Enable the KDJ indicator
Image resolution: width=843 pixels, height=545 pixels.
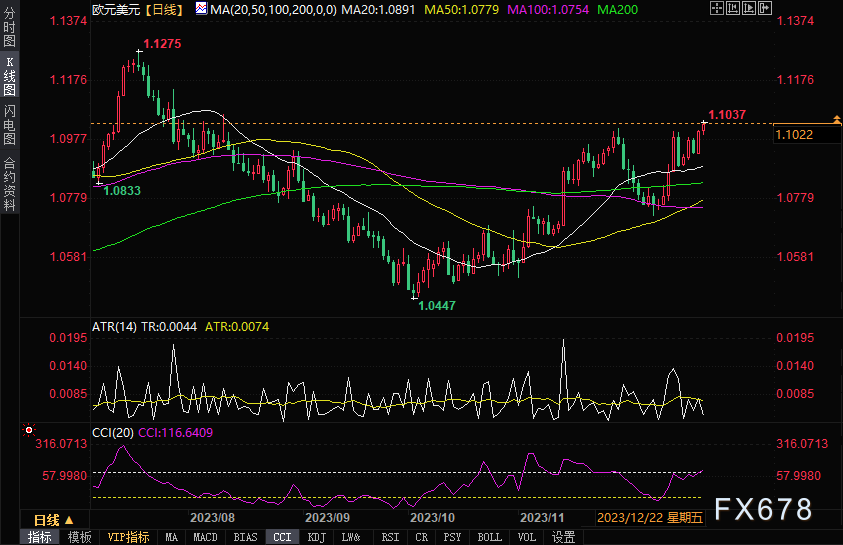(x=316, y=537)
